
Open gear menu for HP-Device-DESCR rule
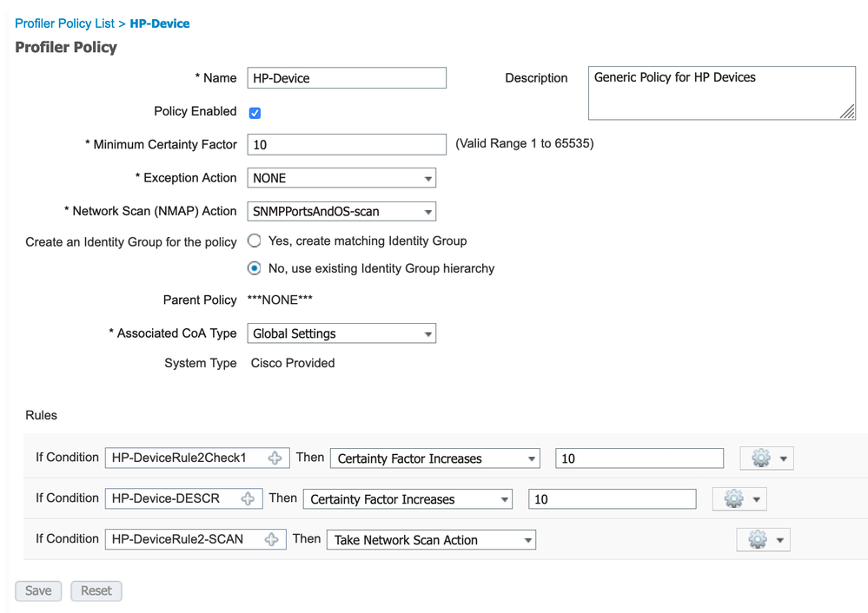click(x=739, y=499)
